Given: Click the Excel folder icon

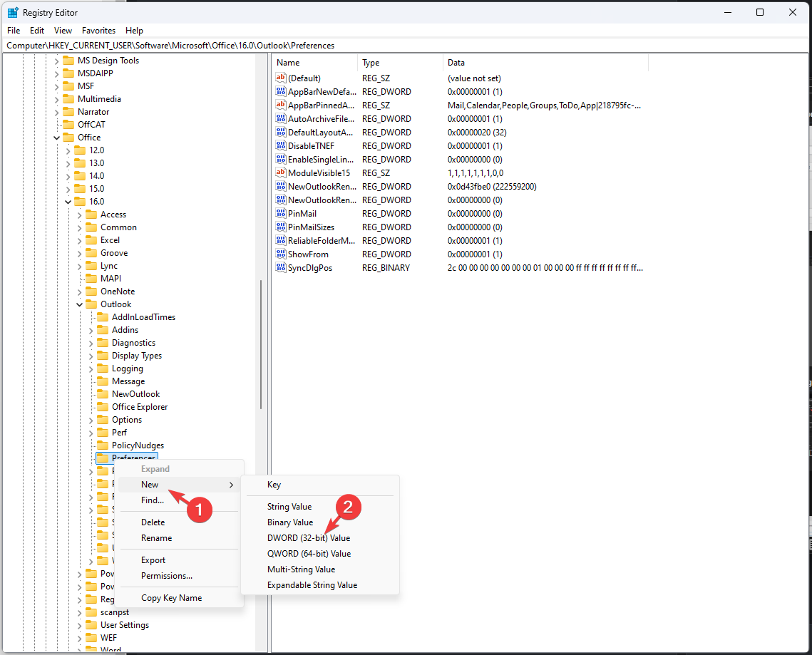Looking at the screenshot, I should point(91,239).
